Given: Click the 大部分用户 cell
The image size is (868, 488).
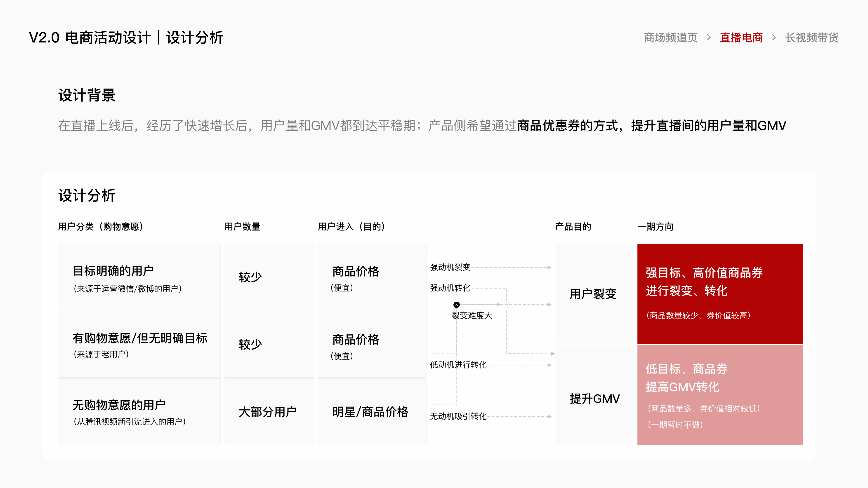Looking at the screenshot, I should pyautogui.click(x=269, y=412).
